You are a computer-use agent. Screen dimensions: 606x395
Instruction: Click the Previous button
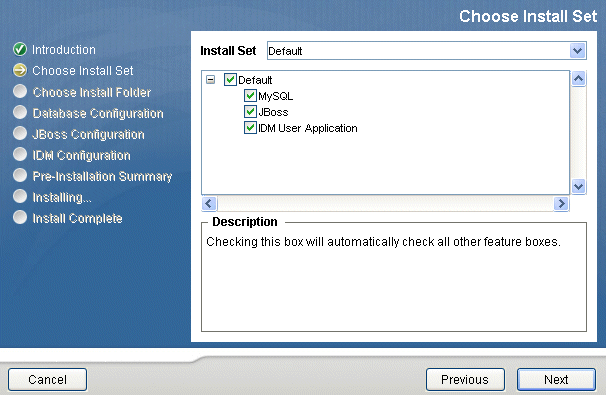[465, 380]
